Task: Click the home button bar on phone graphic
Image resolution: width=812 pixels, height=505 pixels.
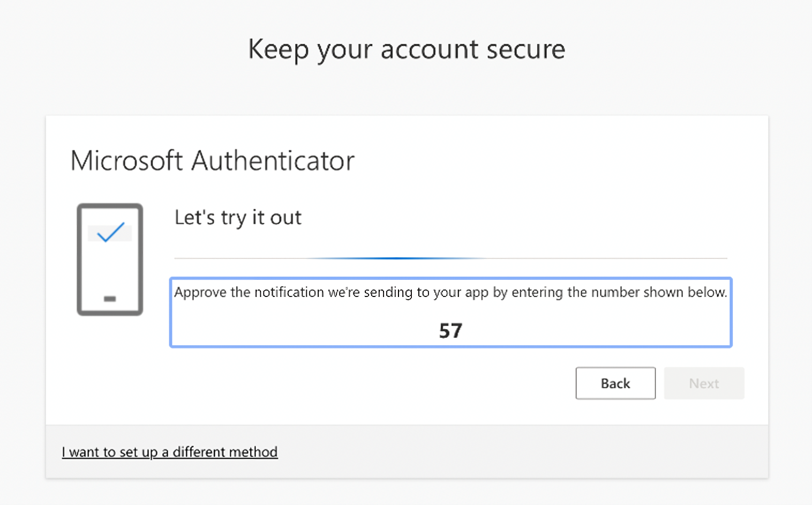Action: pyautogui.click(x=110, y=299)
